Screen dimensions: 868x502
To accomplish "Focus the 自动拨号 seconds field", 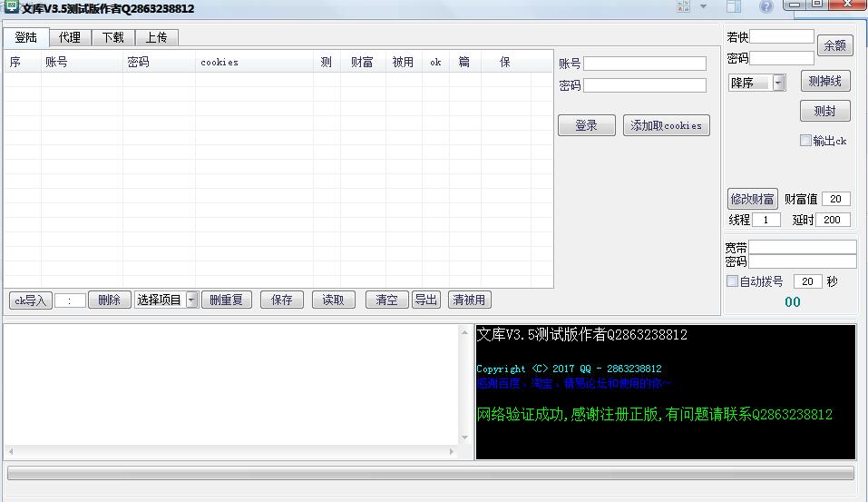I will [x=807, y=281].
